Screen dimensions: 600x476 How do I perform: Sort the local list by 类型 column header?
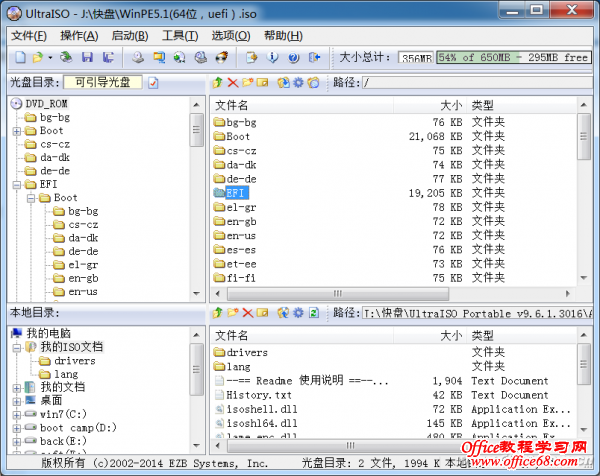click(522, 336)
